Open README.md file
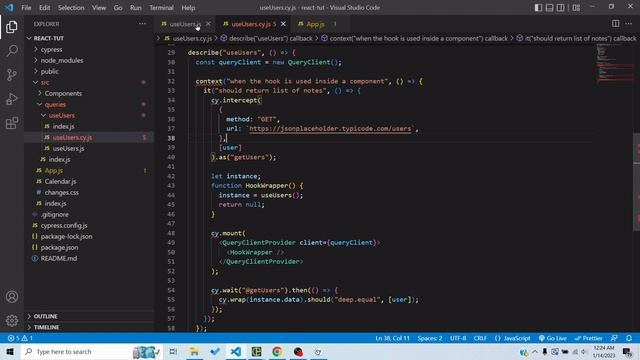This screenshot has width=640, height=360. point(89,259)
